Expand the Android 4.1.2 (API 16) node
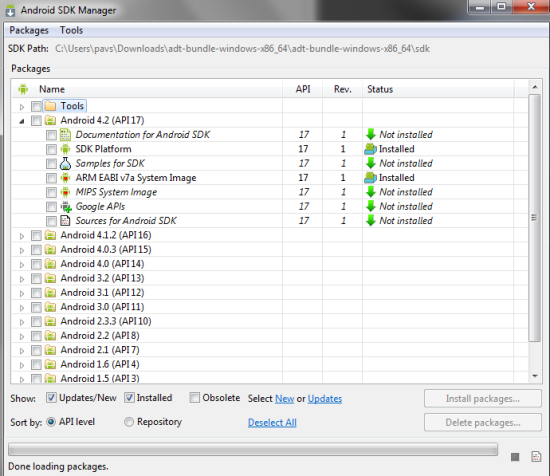 [22, 236]
